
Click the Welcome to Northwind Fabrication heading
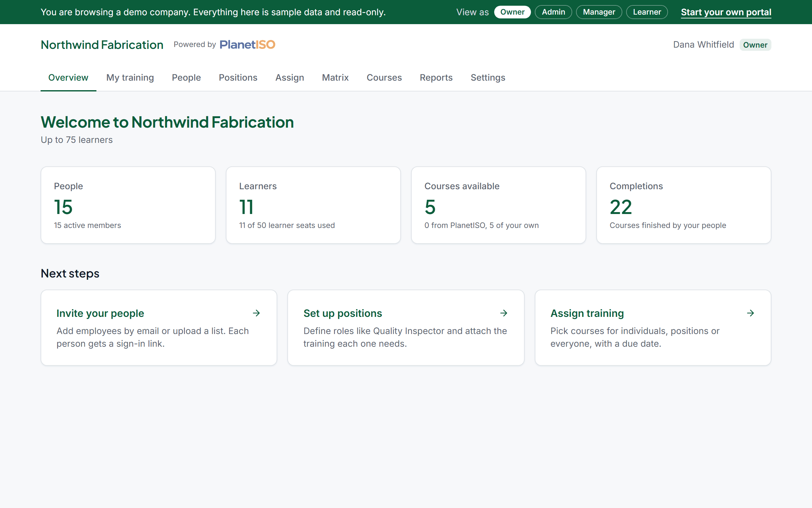167,122
